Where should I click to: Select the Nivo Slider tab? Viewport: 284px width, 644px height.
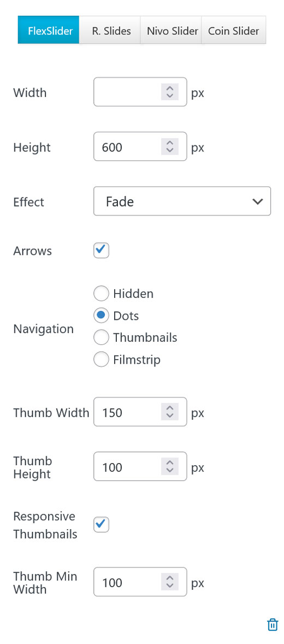pyautogui.click(x=171, y=30)
